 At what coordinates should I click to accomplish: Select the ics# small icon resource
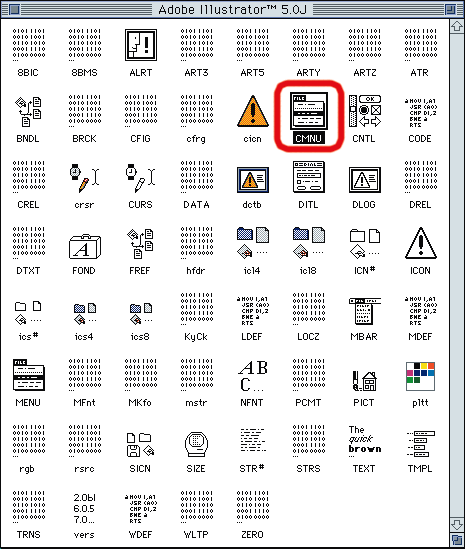pyautogui.click(x=28, y=313)
